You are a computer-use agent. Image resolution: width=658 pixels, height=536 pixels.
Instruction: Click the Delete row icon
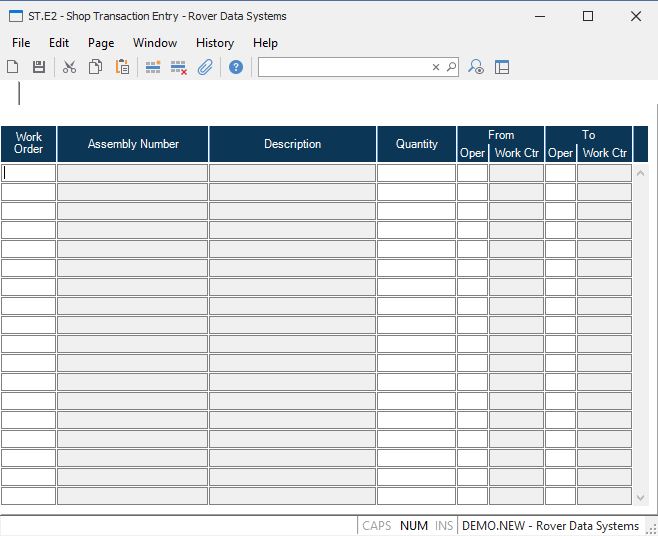click(179, 67)
